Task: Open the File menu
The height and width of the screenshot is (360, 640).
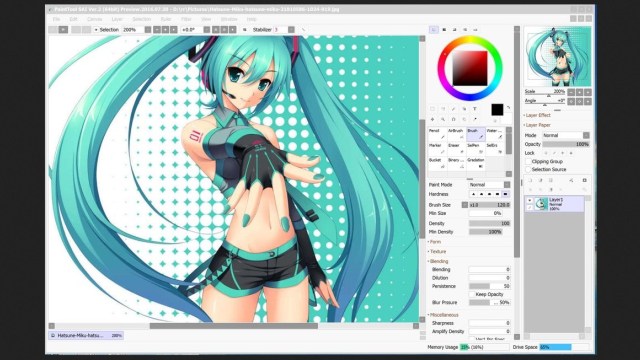Action: 56,19
